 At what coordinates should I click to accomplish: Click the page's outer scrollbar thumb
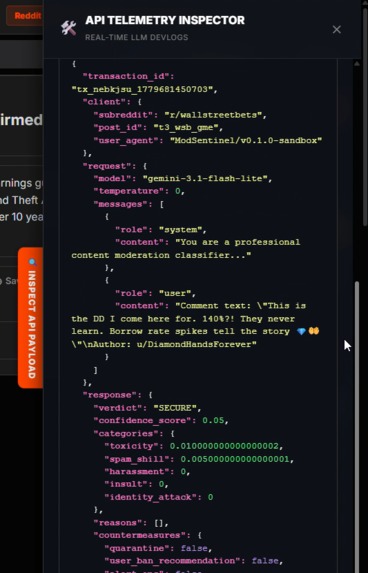click(365, 117)
